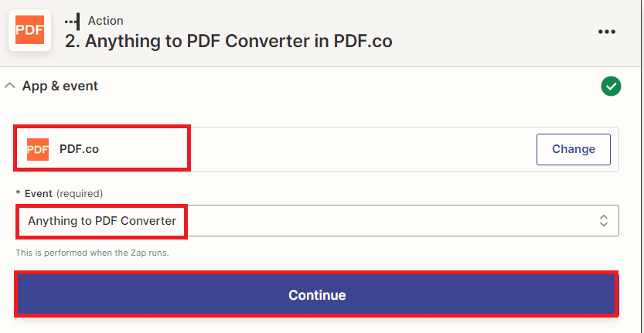Click the Action label above the title
644x333 pixels.
(106, 21)
